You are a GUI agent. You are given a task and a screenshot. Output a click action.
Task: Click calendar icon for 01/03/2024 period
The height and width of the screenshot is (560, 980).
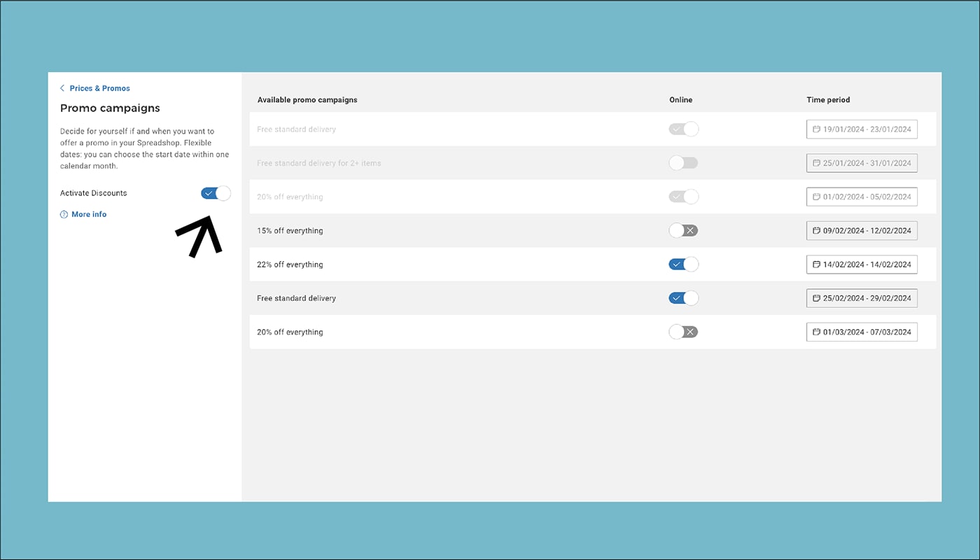click(x=816, y=332)
